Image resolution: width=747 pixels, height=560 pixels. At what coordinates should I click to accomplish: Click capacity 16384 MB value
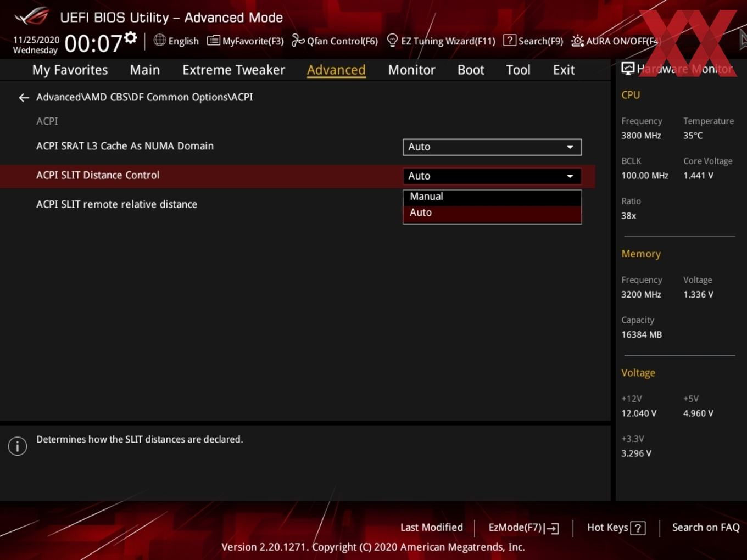tap(642, 335)
